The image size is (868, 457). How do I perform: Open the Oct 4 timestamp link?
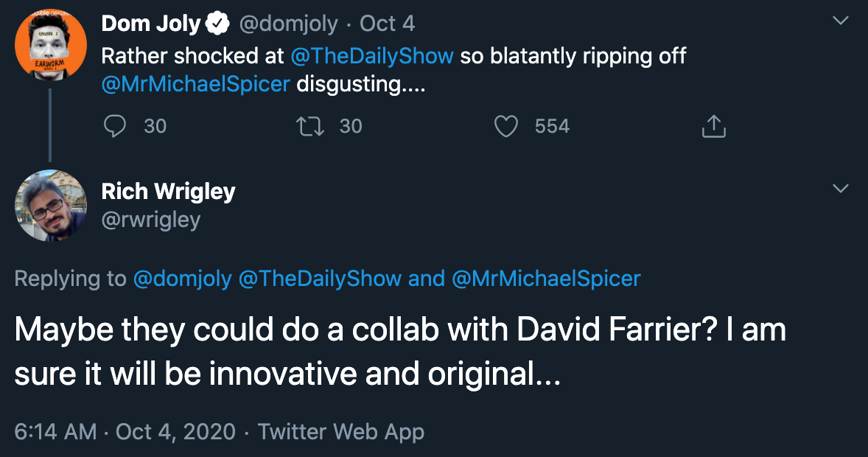point(387,24)
